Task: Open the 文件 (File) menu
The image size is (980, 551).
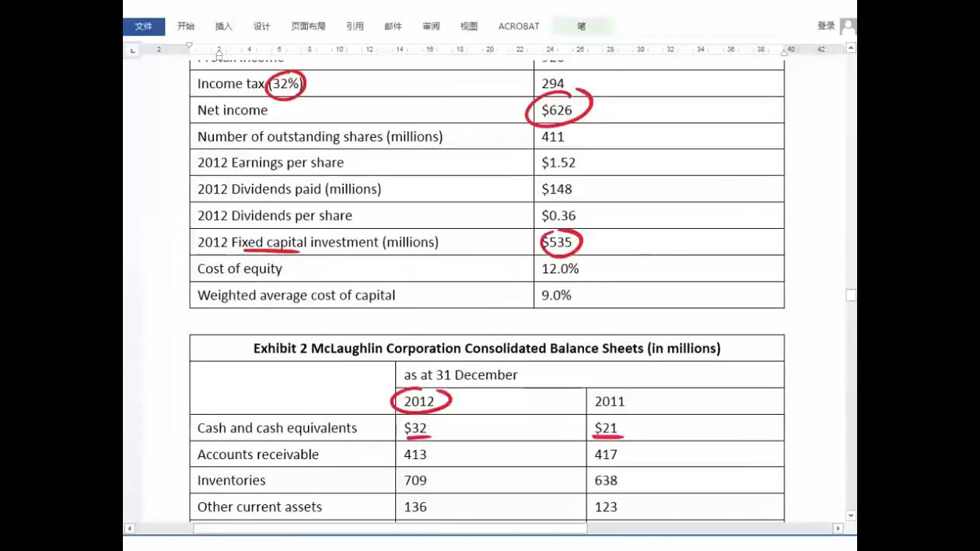Action: click(144, 26)
